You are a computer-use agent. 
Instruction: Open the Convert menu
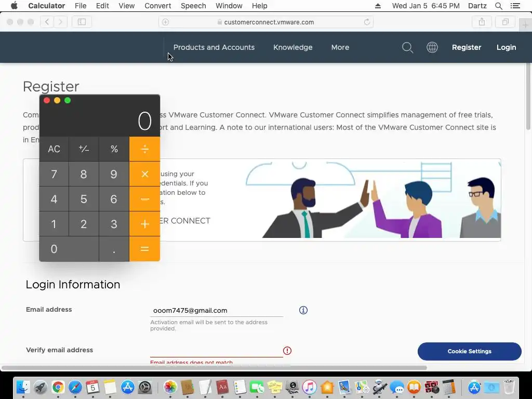click(158, 6)
